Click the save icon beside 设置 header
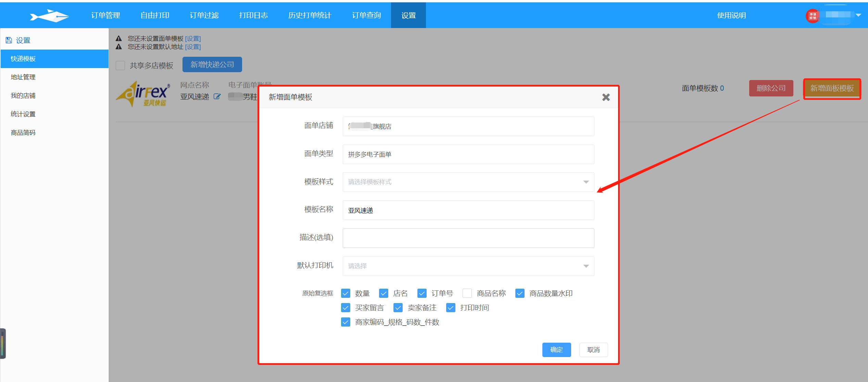 [9, 40]
